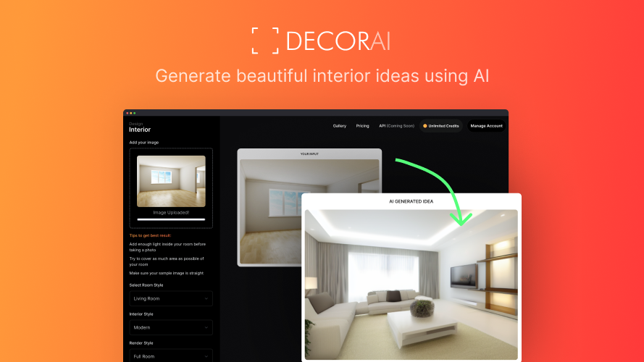Click the red close window dot
Viewport: 644px width, 362px height.
pyautogui.click(x=127, y=113)
